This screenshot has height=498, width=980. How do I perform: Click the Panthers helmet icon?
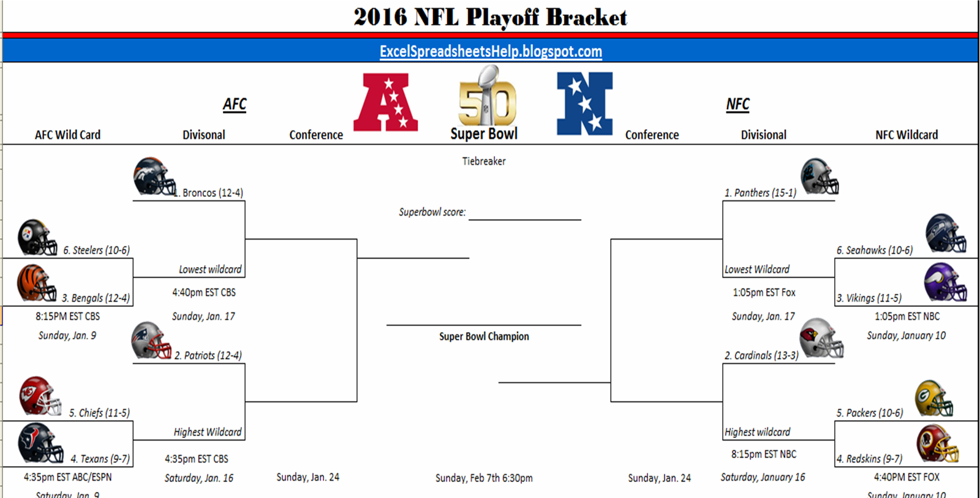pyautogui.click(x=820, y=176)
